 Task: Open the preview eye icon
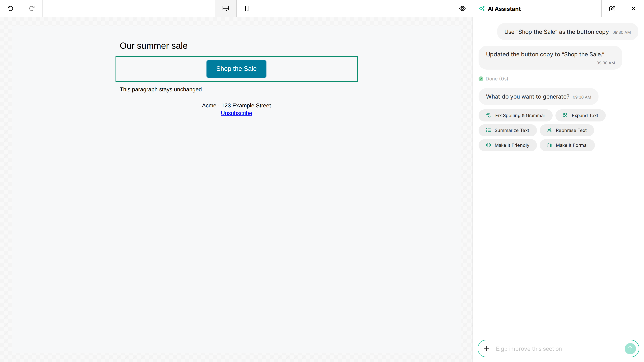(462, 8)
